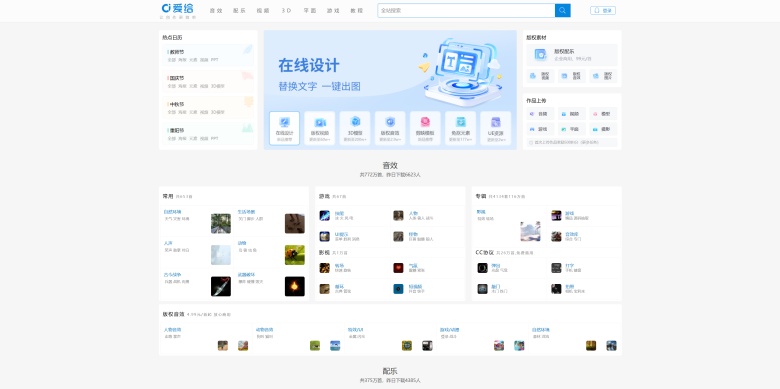Open the 动物哈哈 copyright sound link

tap(264, 330)
